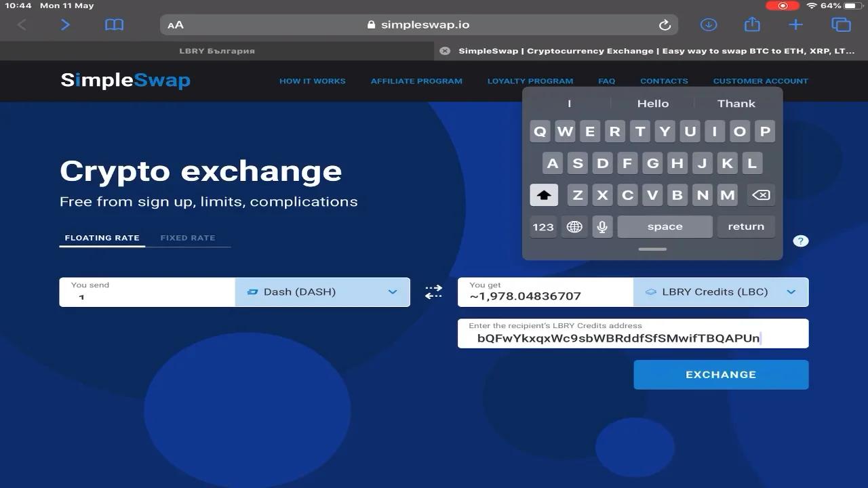Open the Dash (DASH) currency selector
This screenshot has height=488, width=868.
point(323,291)
